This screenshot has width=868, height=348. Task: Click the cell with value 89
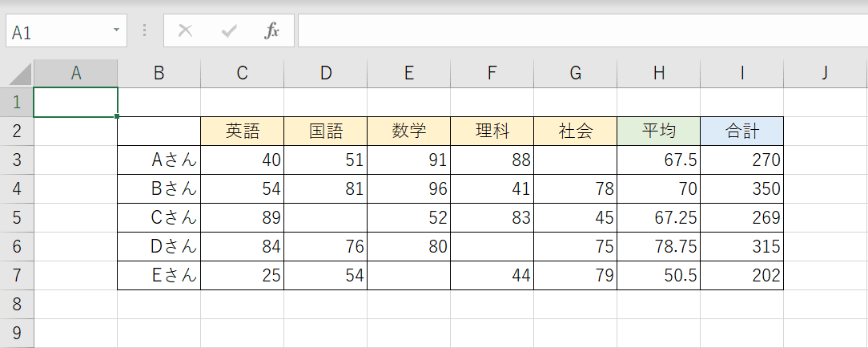click(x=243, y=218)
